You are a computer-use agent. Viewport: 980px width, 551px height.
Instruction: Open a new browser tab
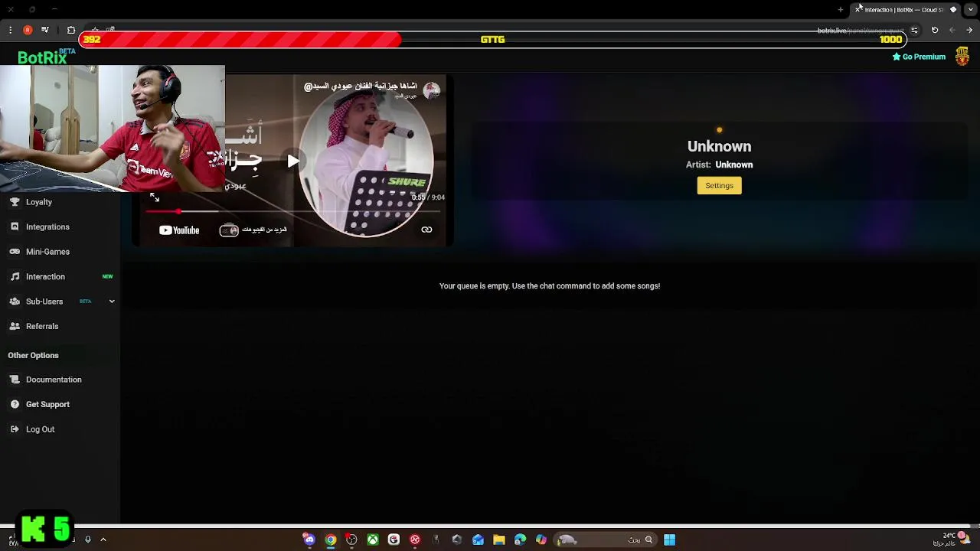pos(841,10)
